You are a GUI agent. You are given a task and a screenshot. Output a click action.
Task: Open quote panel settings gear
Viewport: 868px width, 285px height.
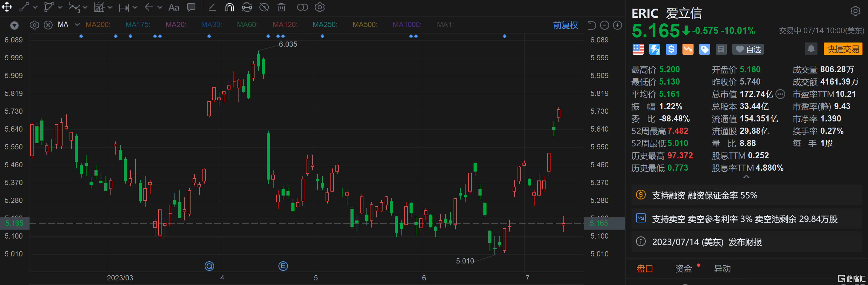pos(855,11)
